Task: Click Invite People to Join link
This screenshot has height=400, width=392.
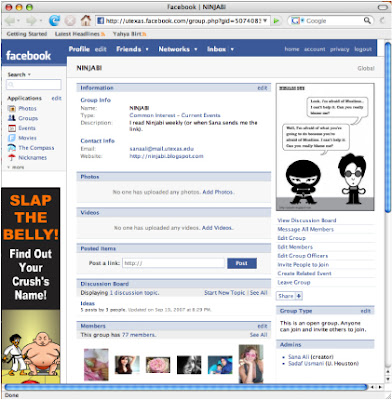Action: tap(303, 265)
